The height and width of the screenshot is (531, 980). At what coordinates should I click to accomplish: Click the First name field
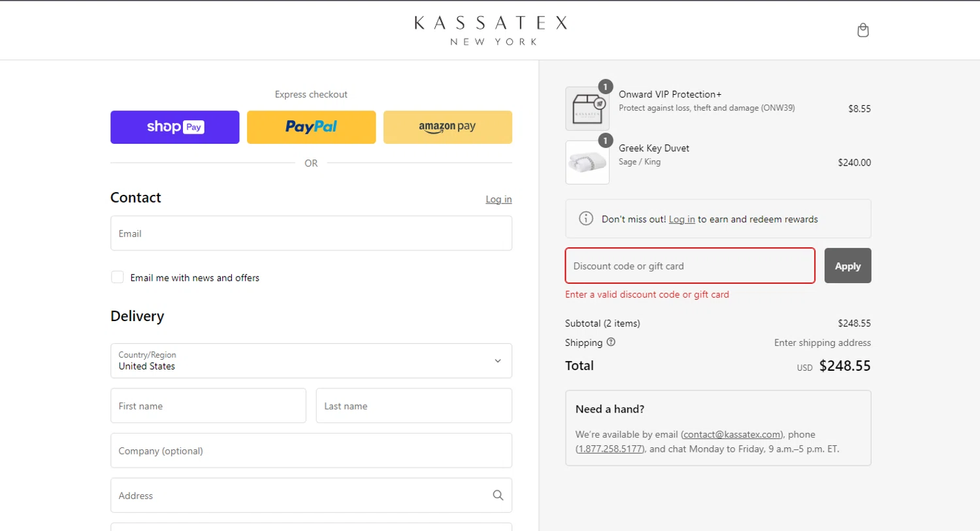[x=208, y=405]
